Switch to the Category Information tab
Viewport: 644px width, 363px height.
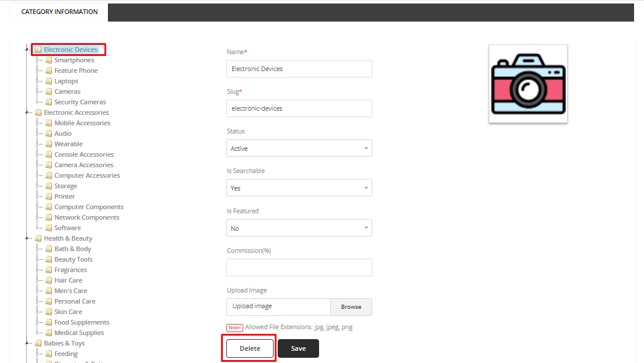coord(60,12)
